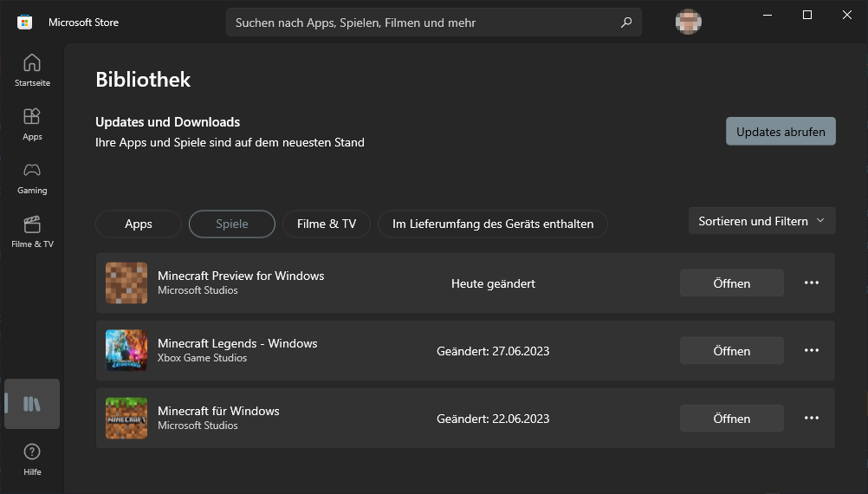This screenshot has height=494, width=868.
Task: Expand Sortieren und Filtern dropdown
Action: click(761, 221)
